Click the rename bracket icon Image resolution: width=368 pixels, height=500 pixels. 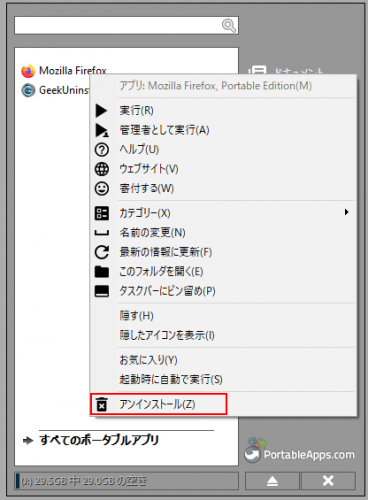coord(102,233)
